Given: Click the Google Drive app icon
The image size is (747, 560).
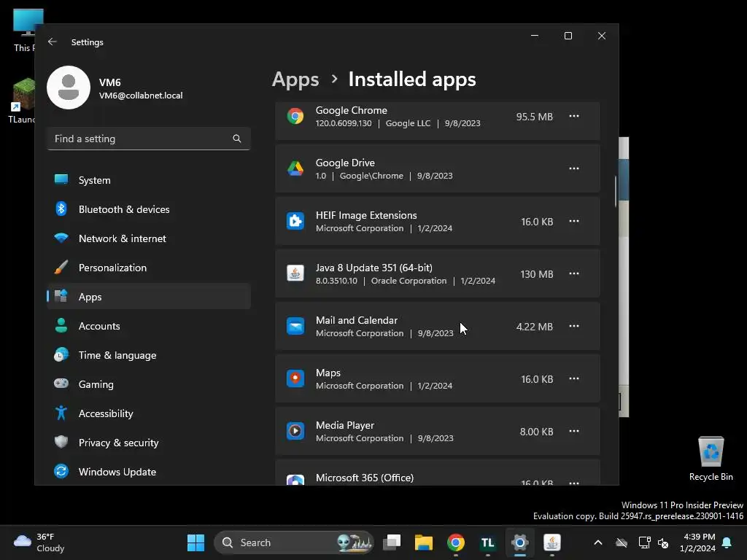Looking at the screenshot, I should (295, 168).
